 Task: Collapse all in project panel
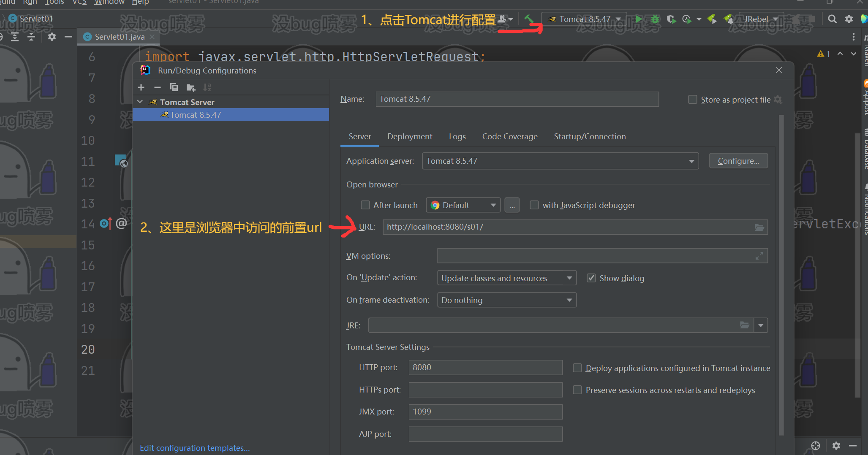[31, 37]
